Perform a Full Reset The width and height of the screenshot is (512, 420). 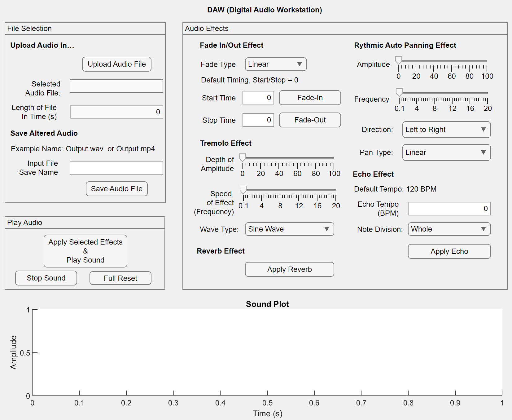click(x=120, y=278)
